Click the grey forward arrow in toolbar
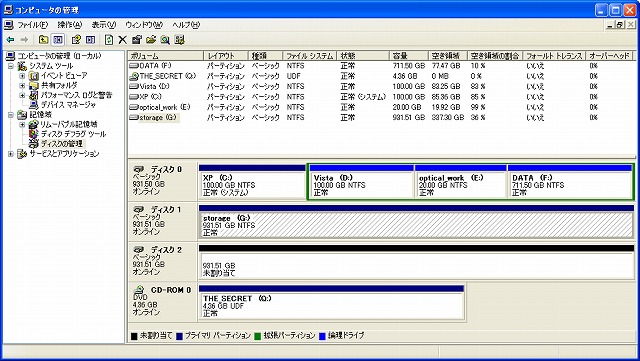This screenshot has width=640, height=361. point(24,40)
